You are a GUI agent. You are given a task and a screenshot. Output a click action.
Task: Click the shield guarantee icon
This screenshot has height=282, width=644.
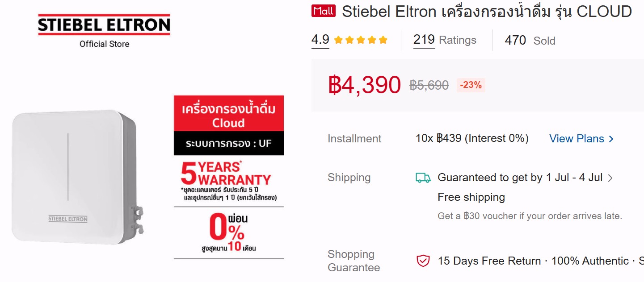pyautogui.click(x=423, y=261)
